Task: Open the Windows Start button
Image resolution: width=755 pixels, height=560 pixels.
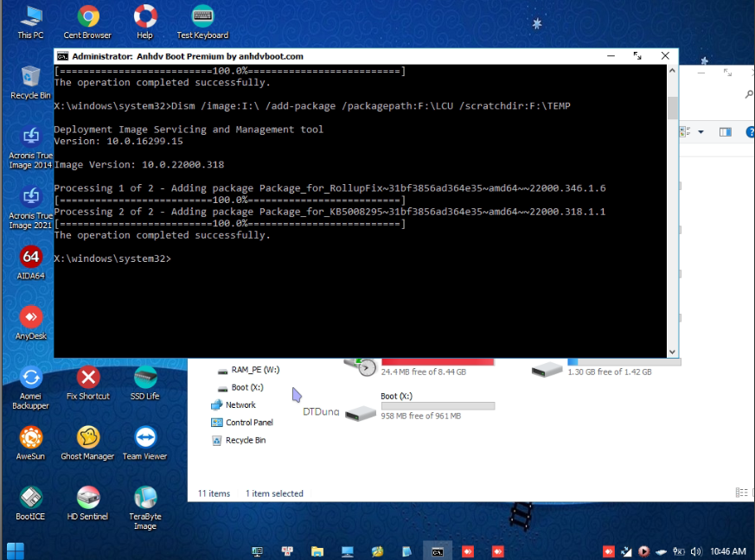Action: [x=16, y=551]
